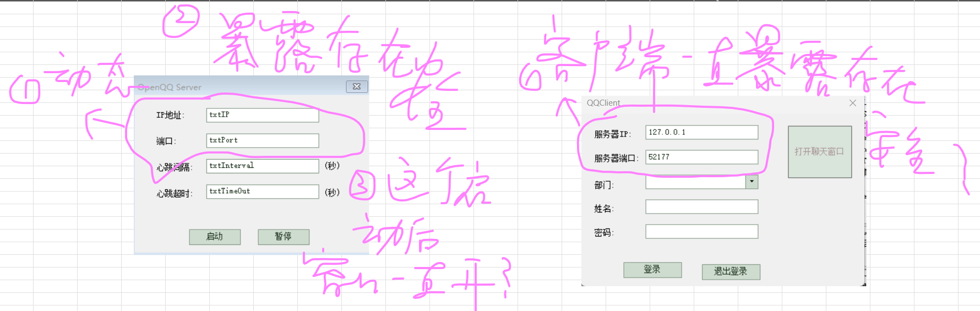The image size is (980, 311).
Task: Focus the 服务器端口 field showing 52177
Action: pyautogui.click(x=701, y=157)
